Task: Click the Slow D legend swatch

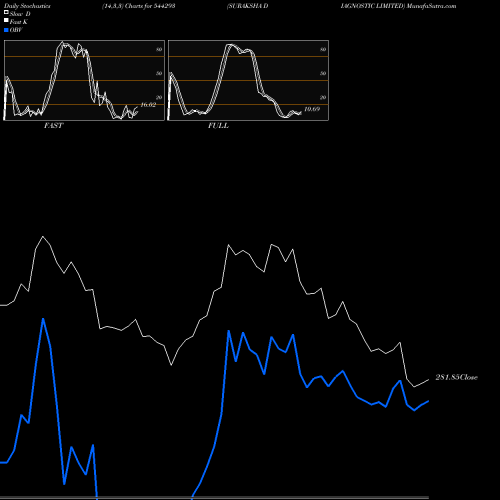Action: 6,12
